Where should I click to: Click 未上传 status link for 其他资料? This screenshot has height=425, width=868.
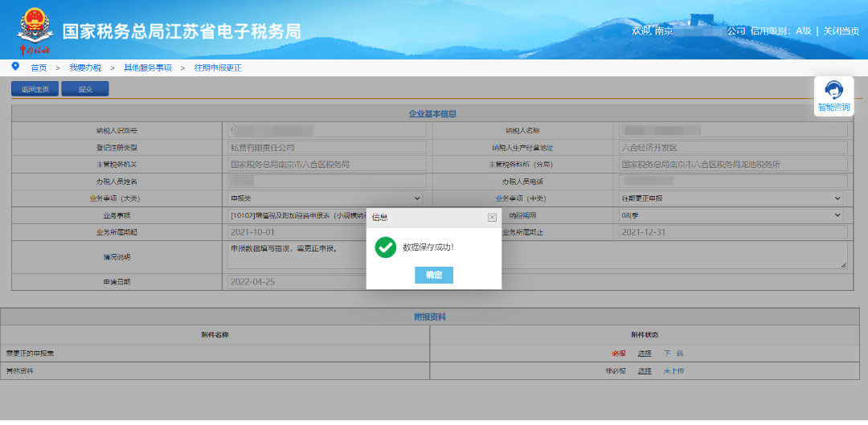(x=674, y=371)
